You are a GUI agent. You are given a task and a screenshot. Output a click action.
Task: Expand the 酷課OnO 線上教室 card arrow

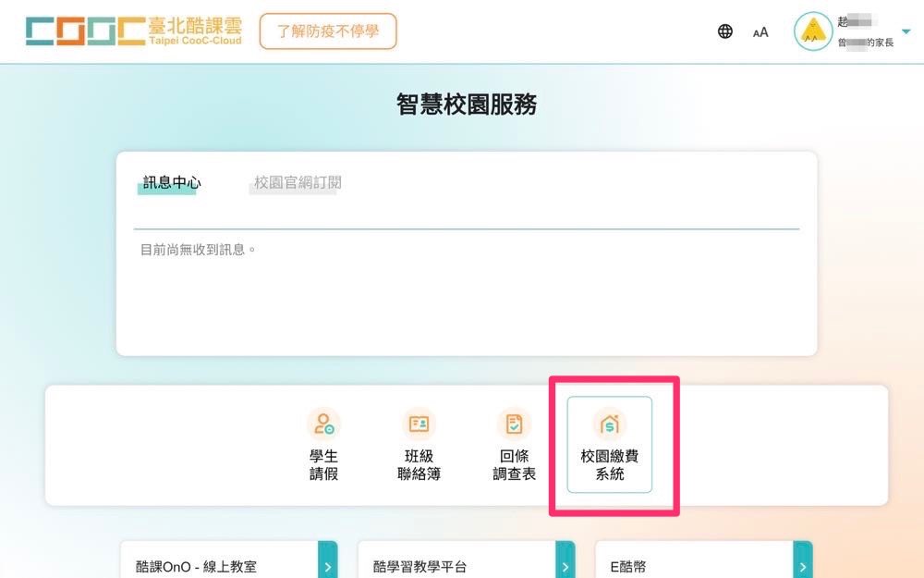(x=328, y=565)
